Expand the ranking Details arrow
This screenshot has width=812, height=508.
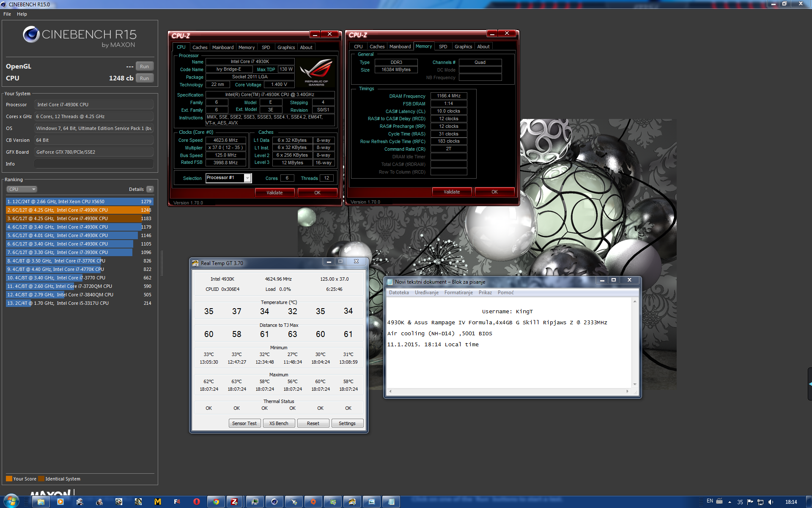pyautogui.click(x=150, y=189)
